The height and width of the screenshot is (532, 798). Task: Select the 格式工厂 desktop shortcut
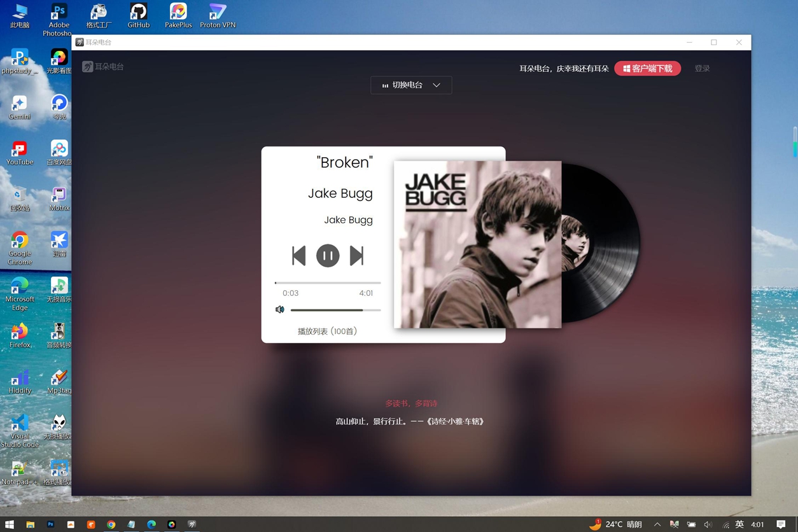(99, 16)
